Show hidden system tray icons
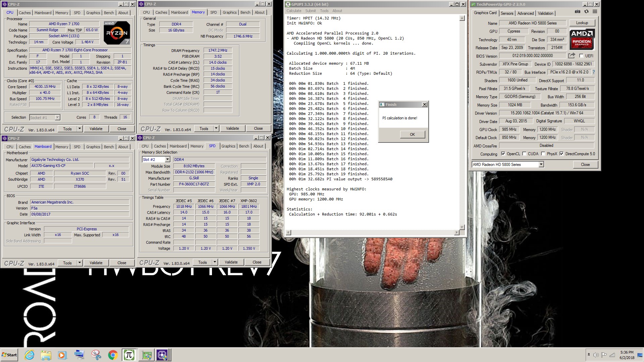The image size is (644, 362). (589, 355)
